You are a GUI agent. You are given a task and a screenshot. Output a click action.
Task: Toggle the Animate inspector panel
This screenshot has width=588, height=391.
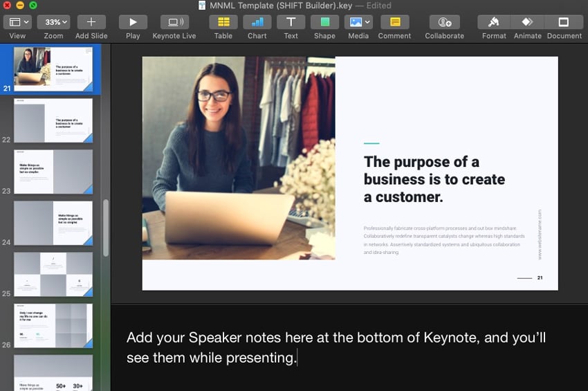pyautogui.click(x=528, y=22)
